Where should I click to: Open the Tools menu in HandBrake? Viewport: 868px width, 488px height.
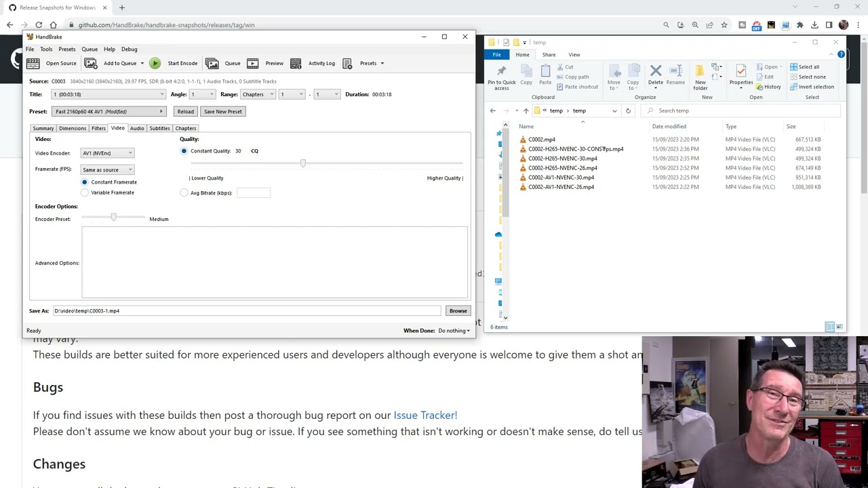point(46,49)
